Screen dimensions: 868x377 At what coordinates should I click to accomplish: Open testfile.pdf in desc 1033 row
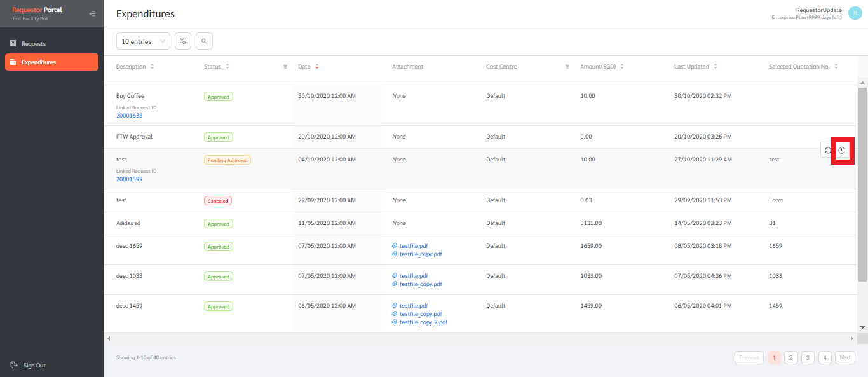coord(414,276)
